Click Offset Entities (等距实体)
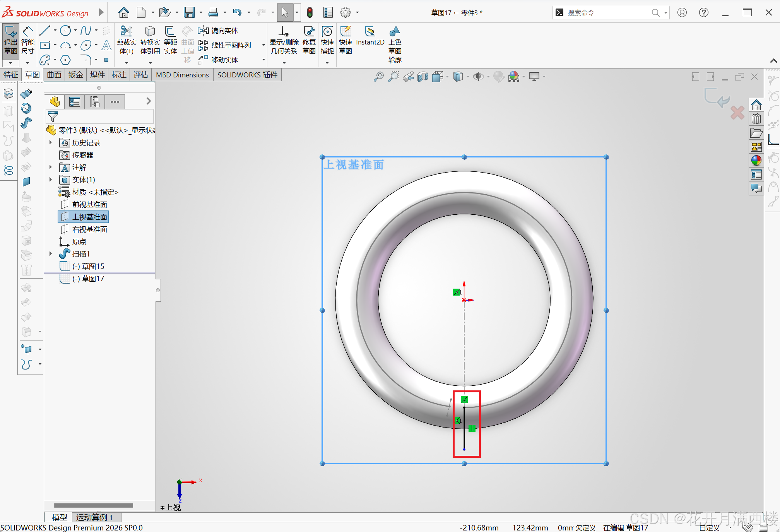This screenshot has width=780, height=532. click(170, 40)
